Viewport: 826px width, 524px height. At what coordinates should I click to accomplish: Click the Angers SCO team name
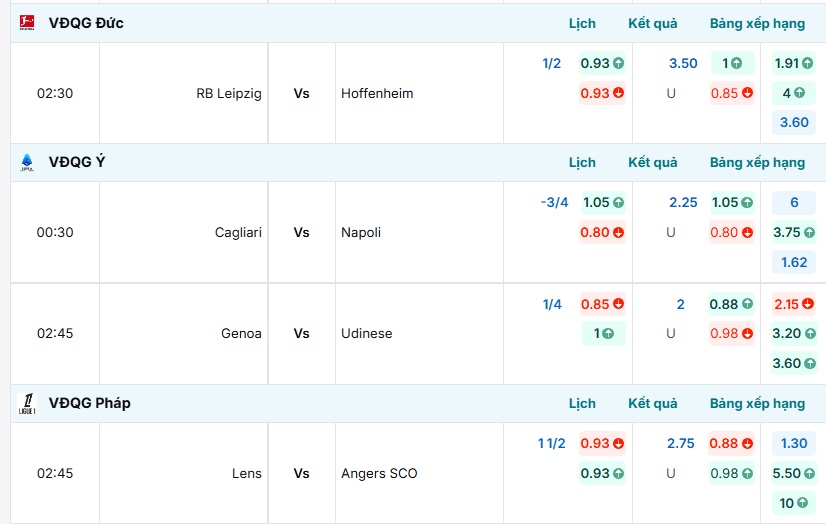[379, 473]
